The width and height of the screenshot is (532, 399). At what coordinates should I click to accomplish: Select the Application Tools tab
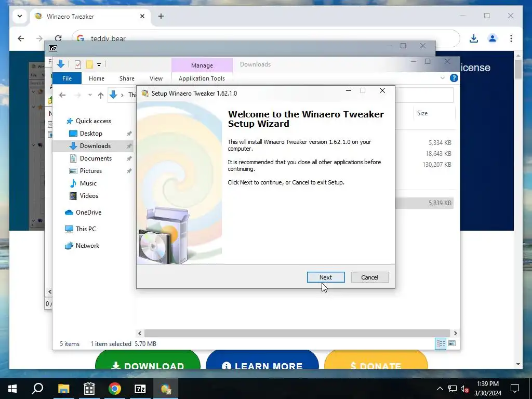point(202,78)
